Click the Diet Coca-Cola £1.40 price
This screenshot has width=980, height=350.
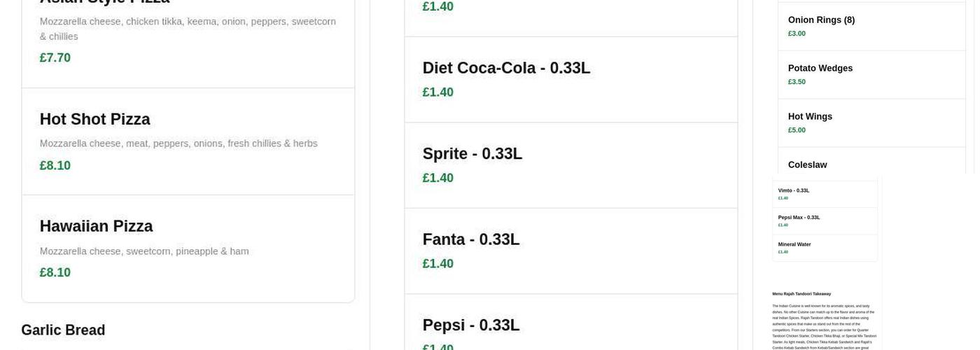click(438, 92)
